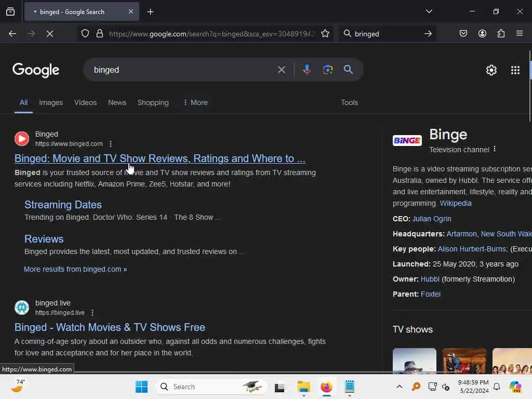Click the Firefox View icon in tab bar
Image resolution: width=532 pixels, height=399 pixels.
click(x=10, y=12)
